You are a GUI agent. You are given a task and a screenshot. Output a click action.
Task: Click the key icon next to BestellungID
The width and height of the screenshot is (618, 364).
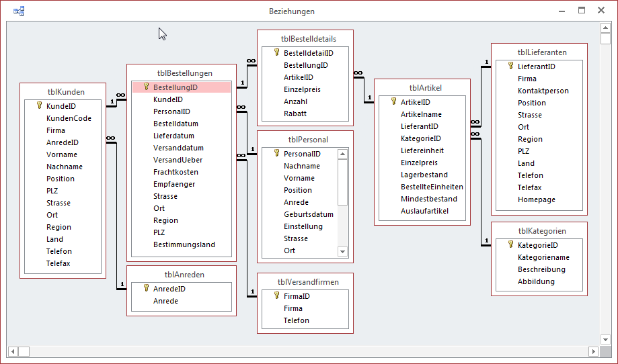tap(146, 87)
